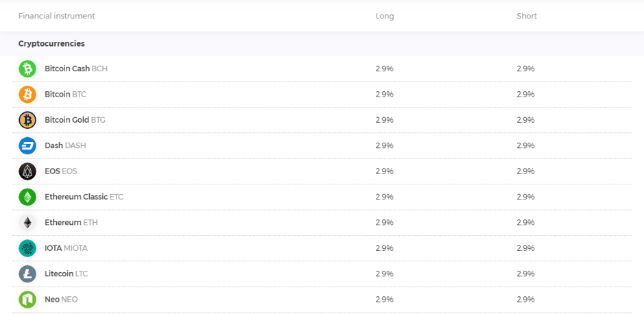Viewport: 644px width, 314px height.
Task: Click the orange Bitcoin logo icon
Action: click(x=27, y=95)
